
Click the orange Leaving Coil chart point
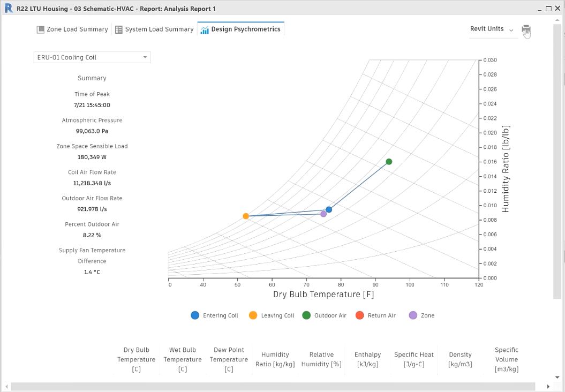click(x=246, y=216)
